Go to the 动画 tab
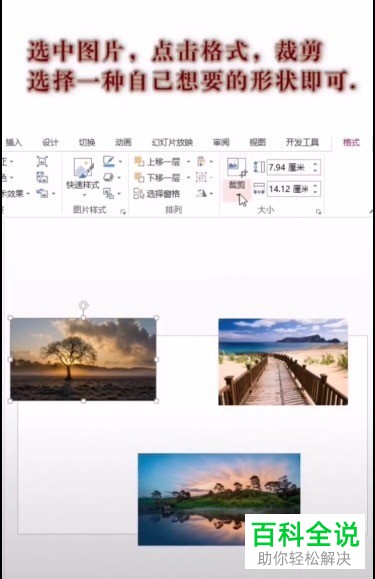375x579 pixels. point(123,142)
